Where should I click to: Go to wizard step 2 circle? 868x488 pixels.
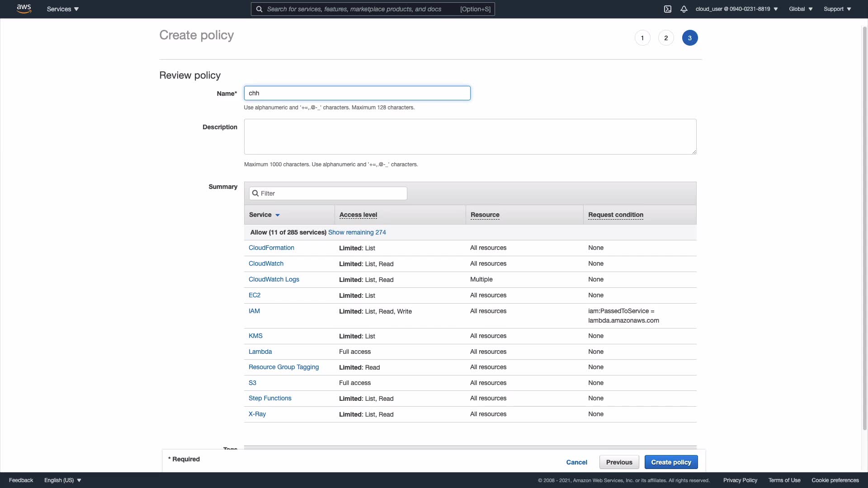click(666, 38)
